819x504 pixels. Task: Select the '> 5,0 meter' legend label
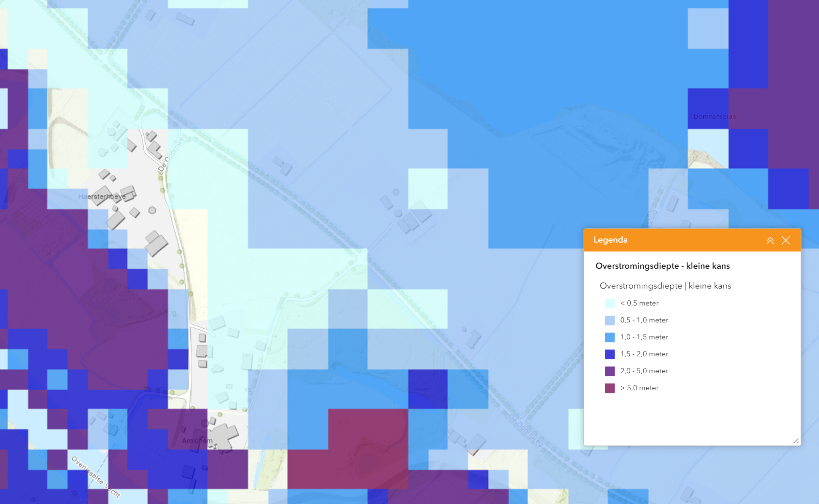pyautogui.click(x=639, y=388)
